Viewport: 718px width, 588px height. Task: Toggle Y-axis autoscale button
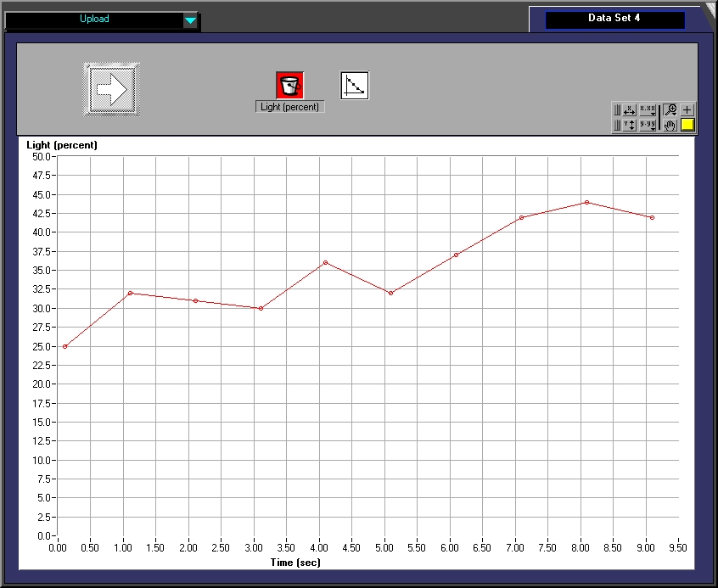pos(629,125)
